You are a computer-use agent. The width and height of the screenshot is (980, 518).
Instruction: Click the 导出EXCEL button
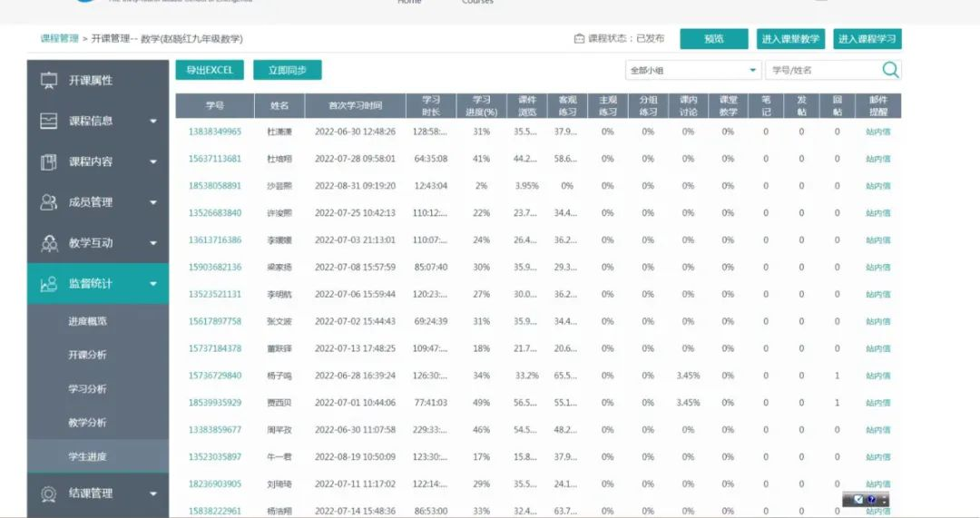pyautogui.click(x=210, y=70)
